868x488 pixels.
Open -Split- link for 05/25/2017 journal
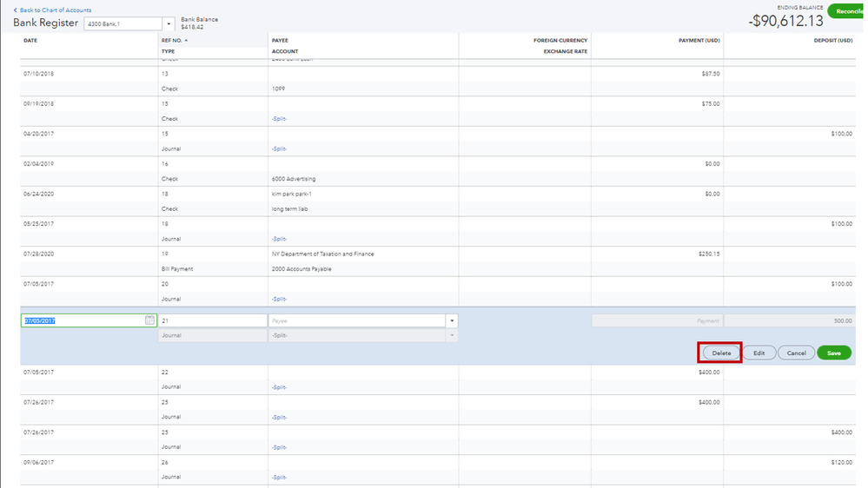pos(279,239)
